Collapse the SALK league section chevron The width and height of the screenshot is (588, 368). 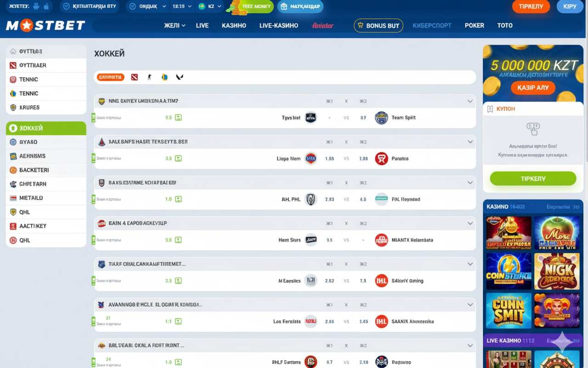[x=470, y=142]
